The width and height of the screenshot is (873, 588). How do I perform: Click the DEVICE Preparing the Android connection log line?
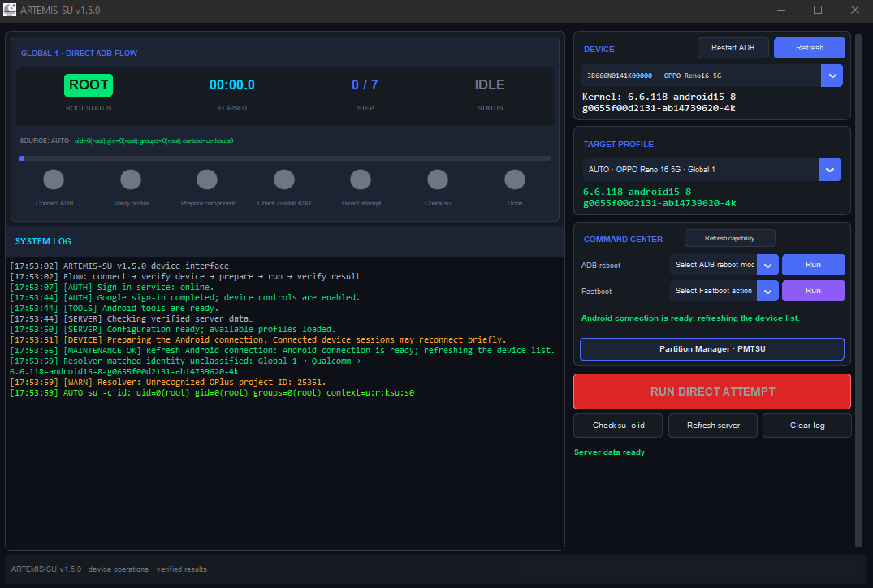(x=258, y=340)
